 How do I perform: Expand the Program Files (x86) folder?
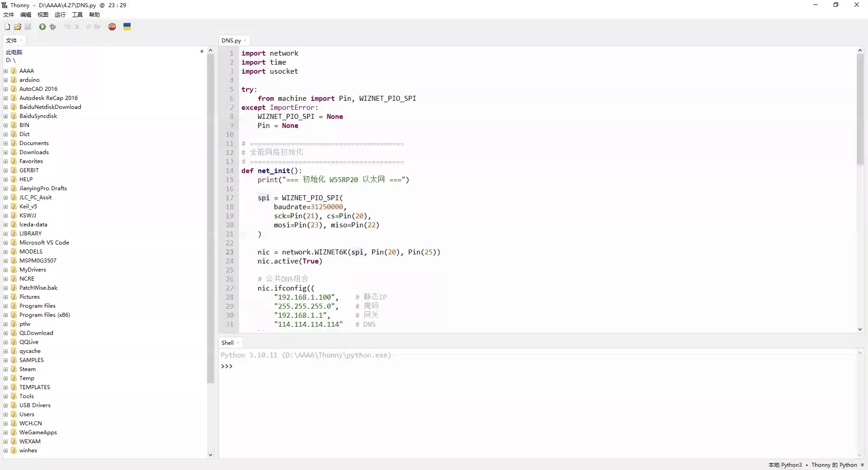coord(6,315)
